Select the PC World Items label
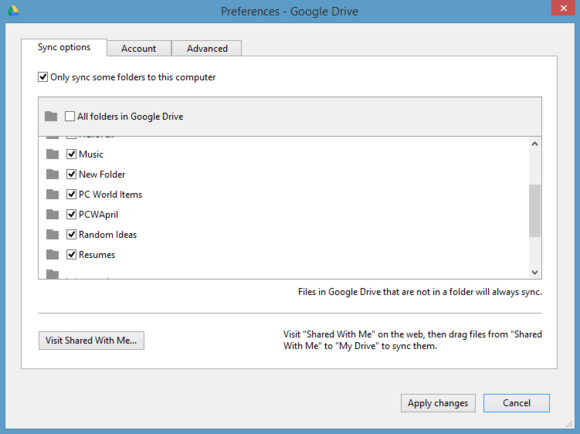 110,195
